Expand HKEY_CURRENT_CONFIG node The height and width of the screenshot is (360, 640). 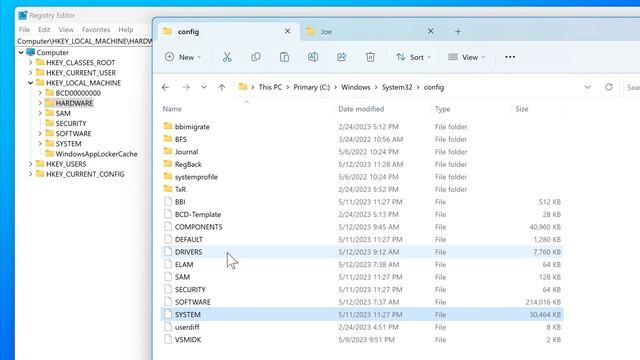(31, 174)
